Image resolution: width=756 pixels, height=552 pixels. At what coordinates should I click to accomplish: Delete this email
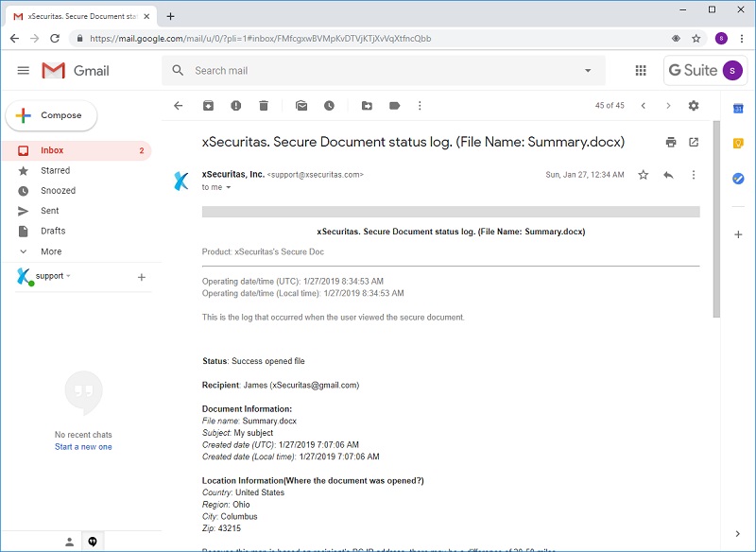point(264,106)
